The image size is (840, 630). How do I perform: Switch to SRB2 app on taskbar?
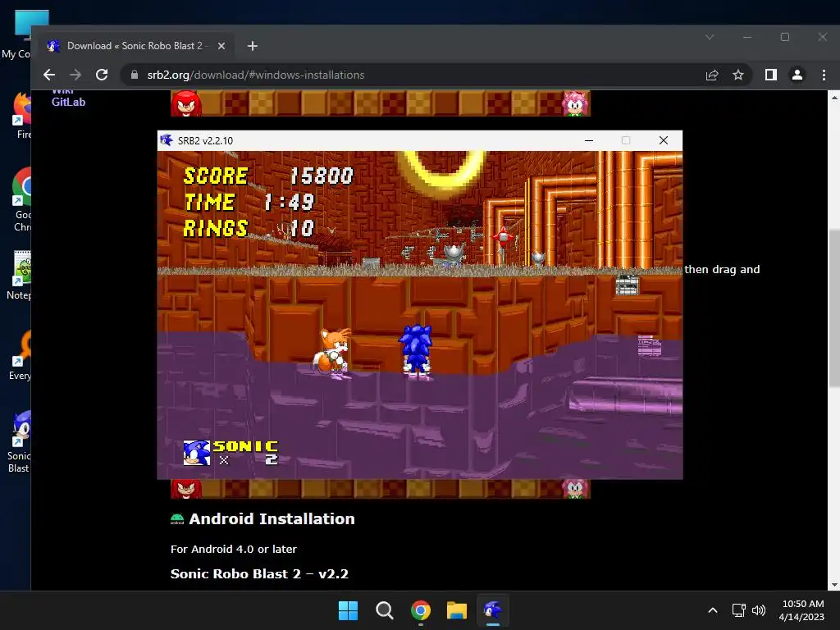pos(493,610)
